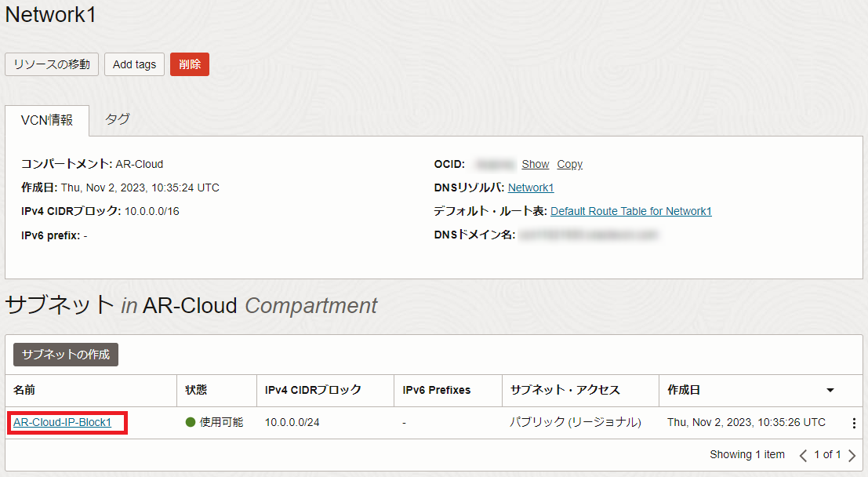Click green 使用可能 status indicator
Screen dimensions: 868x477
click(190, 422)
